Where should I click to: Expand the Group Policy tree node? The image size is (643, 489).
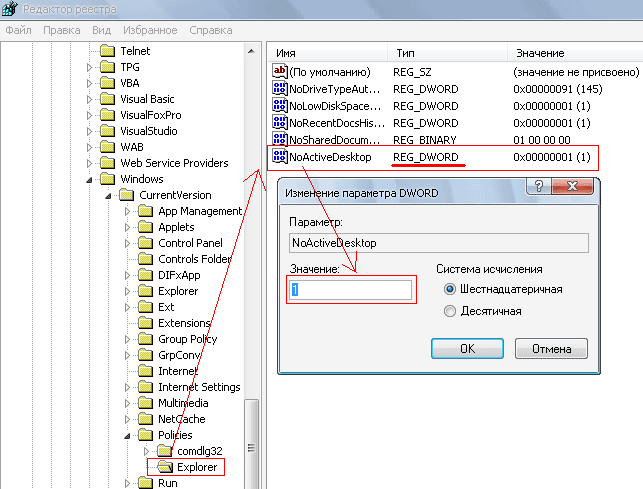point(127,339)
